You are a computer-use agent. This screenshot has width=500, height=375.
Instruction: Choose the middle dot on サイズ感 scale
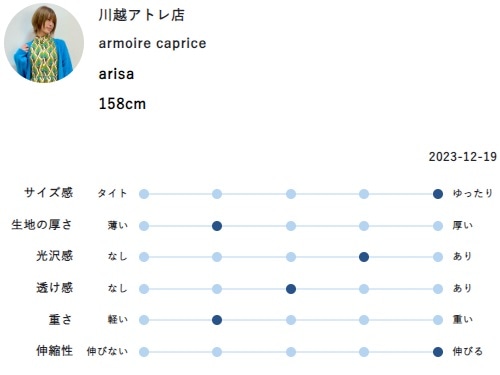click(291, 194)
